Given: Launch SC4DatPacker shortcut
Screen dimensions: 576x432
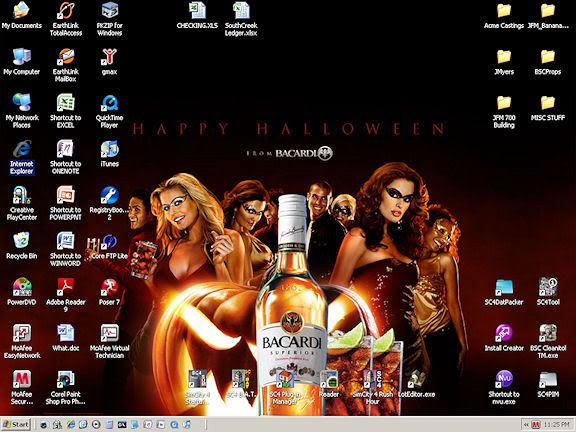Looking at the screenshot, I should click(504, 292).
